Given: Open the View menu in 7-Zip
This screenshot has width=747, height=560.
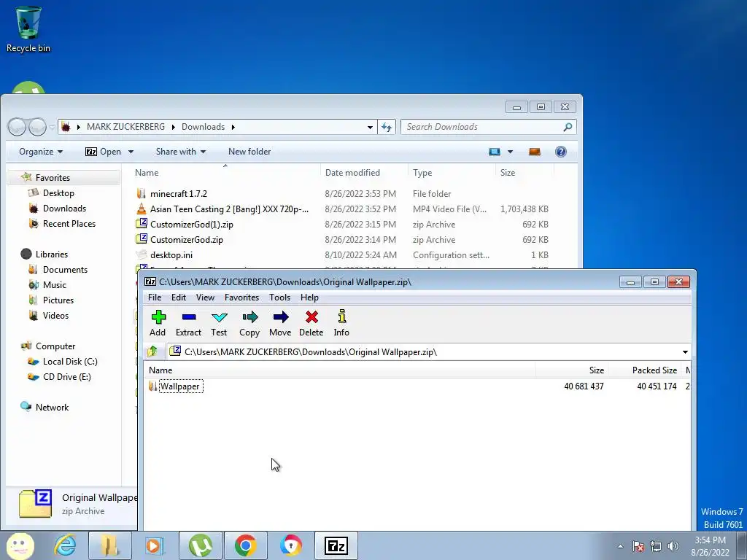Looking at the screenshot, I should (205, 297).
